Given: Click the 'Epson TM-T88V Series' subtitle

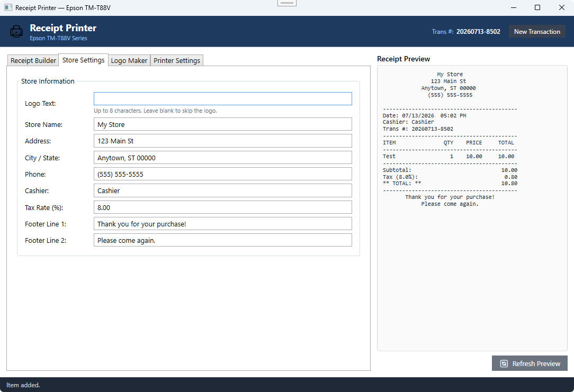Looking at the screenshot, I should click(x=59, y=38).
